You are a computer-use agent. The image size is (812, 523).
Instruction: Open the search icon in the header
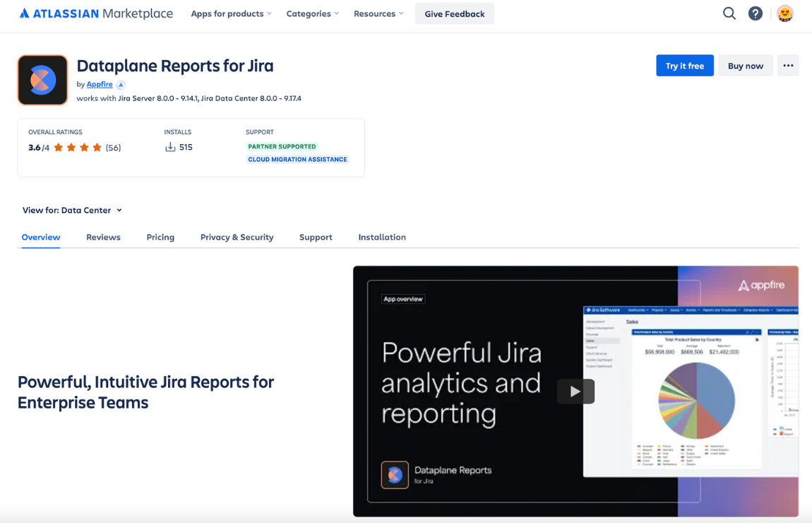pos(729,13)
